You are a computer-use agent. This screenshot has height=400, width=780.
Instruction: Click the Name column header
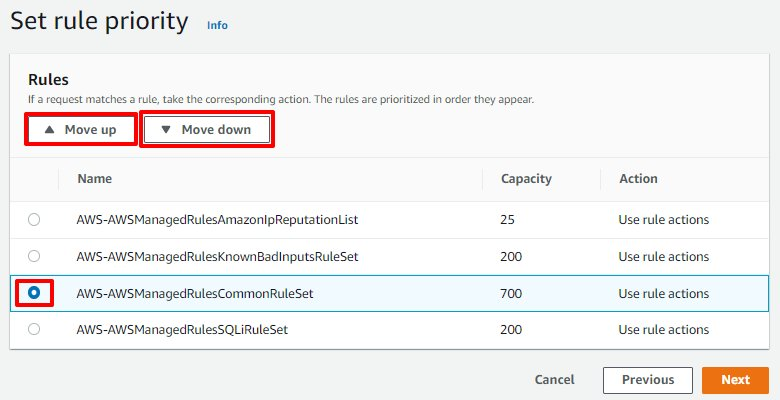94,179
